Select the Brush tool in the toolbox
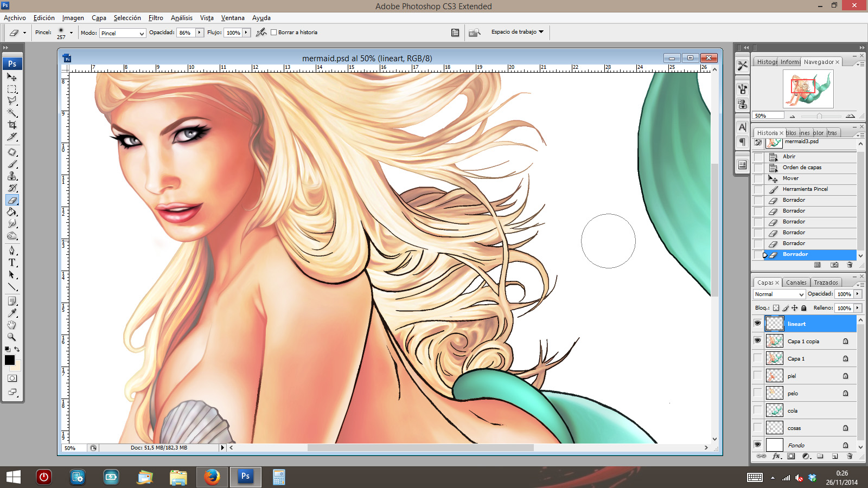 coord(12,164)
